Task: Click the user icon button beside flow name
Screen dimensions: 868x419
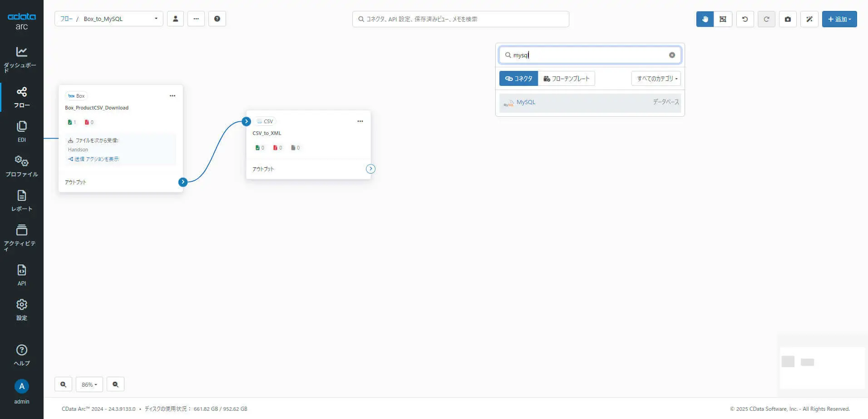Action: (x=175, y=19)
